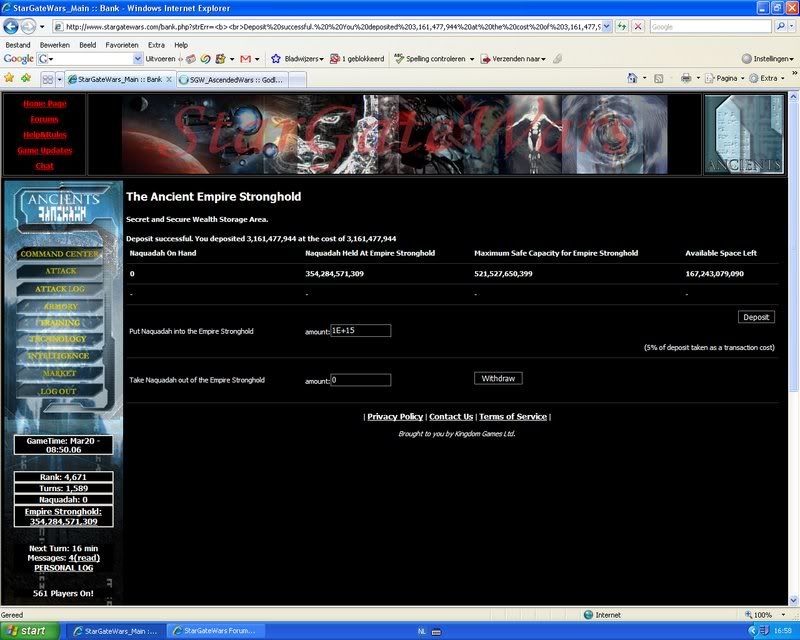Click the deposit amount input field

pos(360,331)
